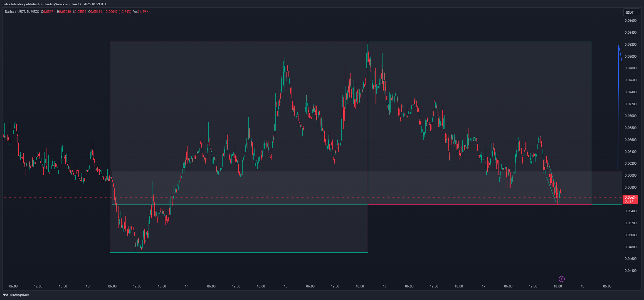Click date label 16 on the time axis

click(x=384, y=286)
